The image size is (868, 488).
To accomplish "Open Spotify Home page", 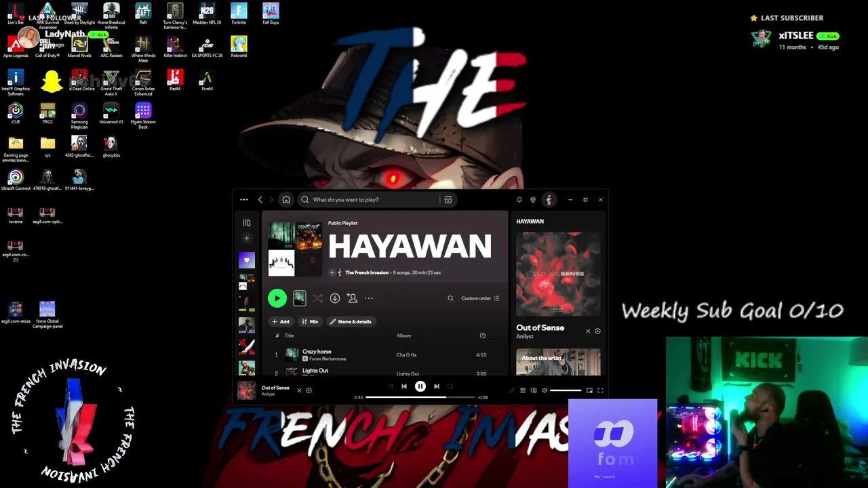I will [286, 200].
